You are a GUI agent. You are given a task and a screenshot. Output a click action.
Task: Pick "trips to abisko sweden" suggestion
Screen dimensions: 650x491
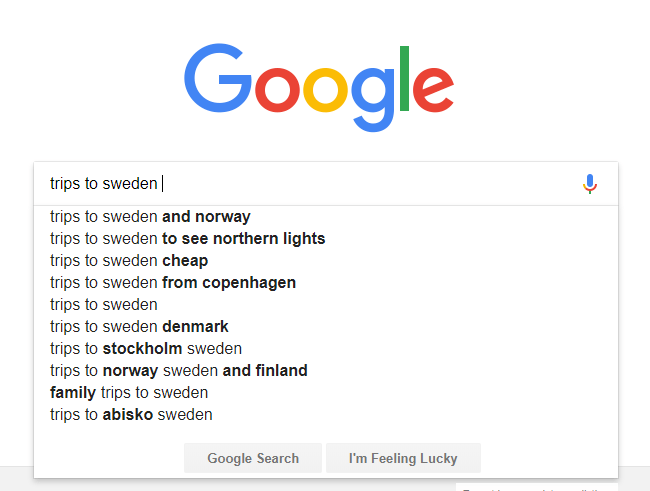[131, 415]
